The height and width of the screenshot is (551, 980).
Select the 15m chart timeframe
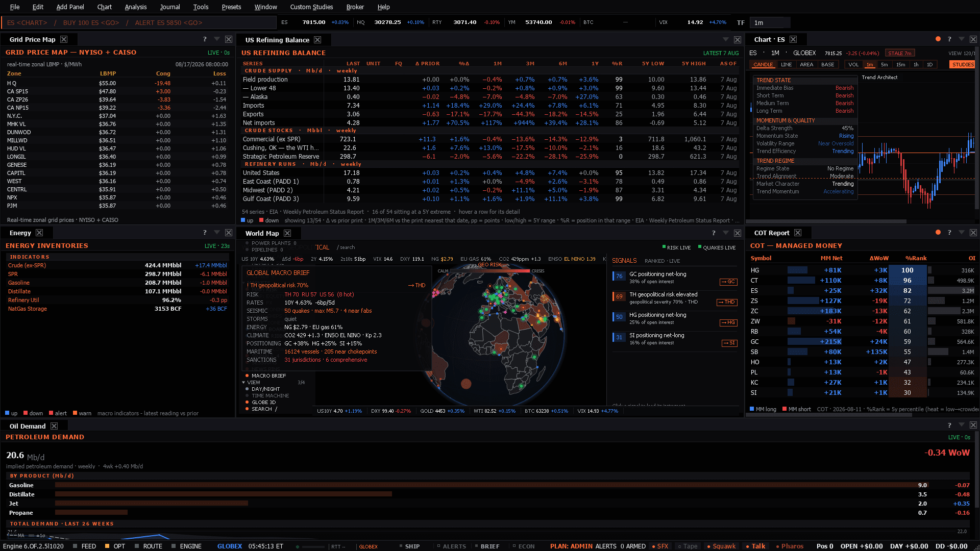click(900, 64)
